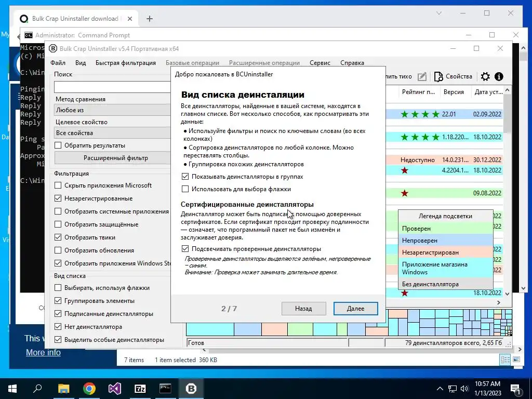This screenshot has height=399, width=532.
Task: Open the Справка menu
Action: (x=352, y=63)
